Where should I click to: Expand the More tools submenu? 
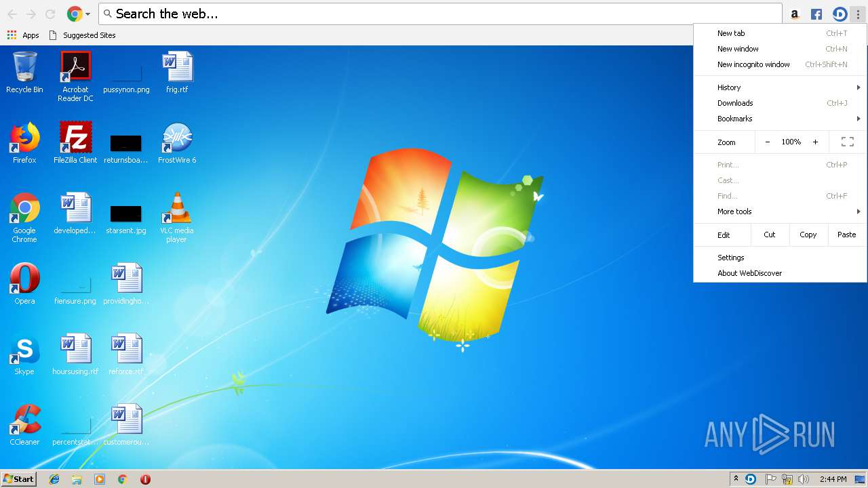click(x=780, y=211)
